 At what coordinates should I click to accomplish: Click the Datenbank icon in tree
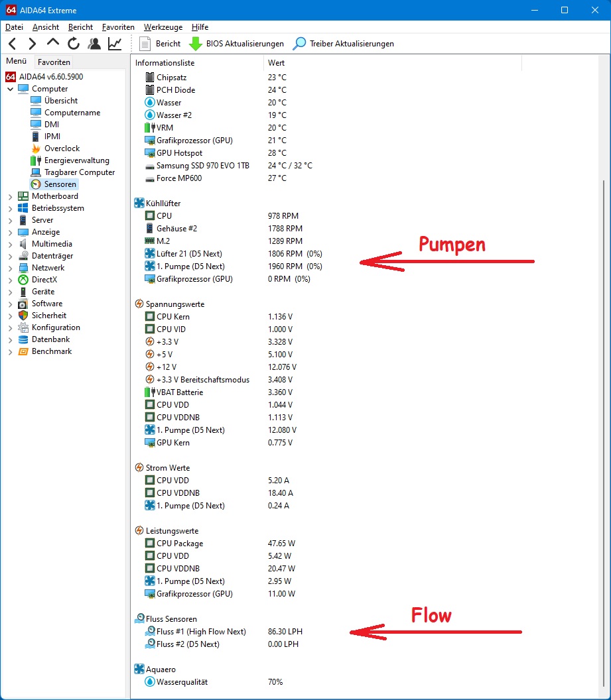point(23,339)
